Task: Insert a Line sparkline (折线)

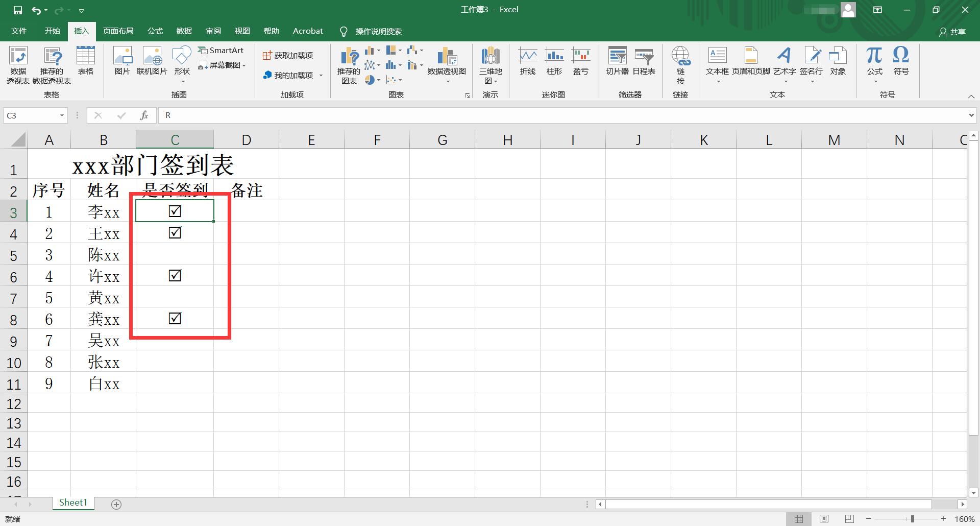Action: point(528,61)
